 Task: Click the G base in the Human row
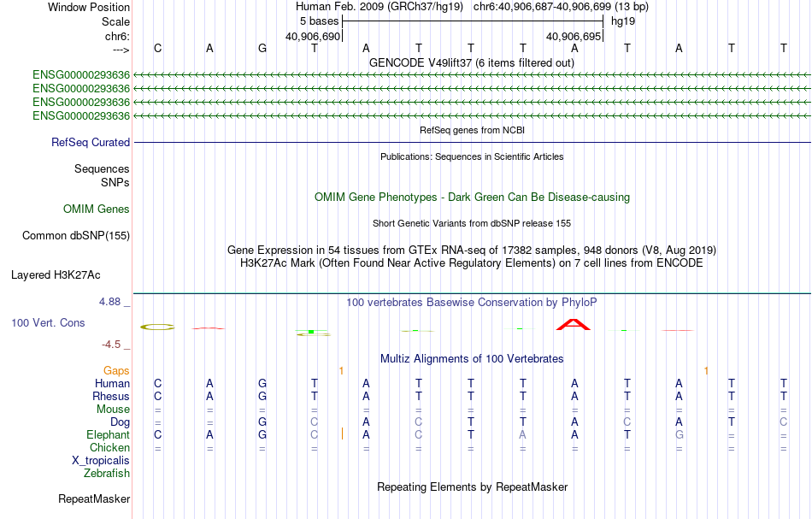(x=262, y=383)
